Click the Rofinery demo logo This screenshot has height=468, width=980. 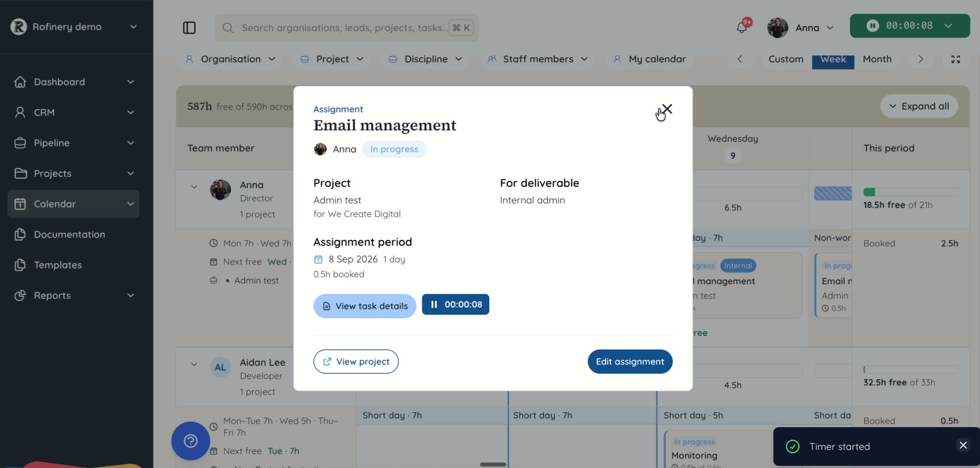pyautogui.click(x=19, y=26)
